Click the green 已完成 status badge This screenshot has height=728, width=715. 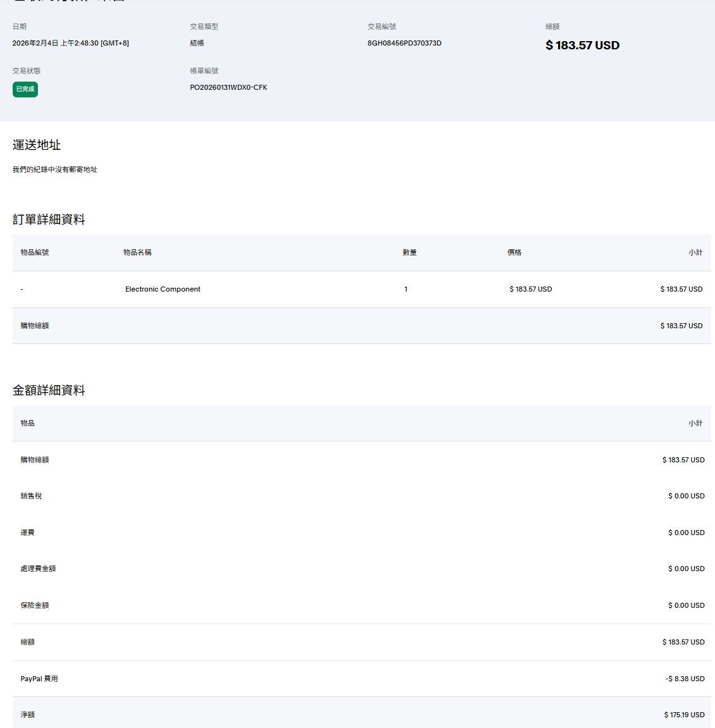point(25,89)
